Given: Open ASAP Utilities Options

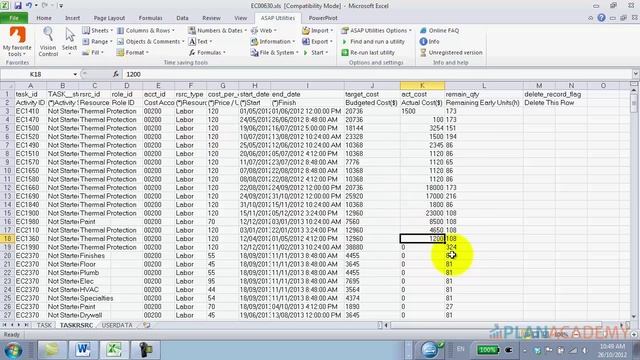Looking at the screenshot, I should (x=376, y=31).
